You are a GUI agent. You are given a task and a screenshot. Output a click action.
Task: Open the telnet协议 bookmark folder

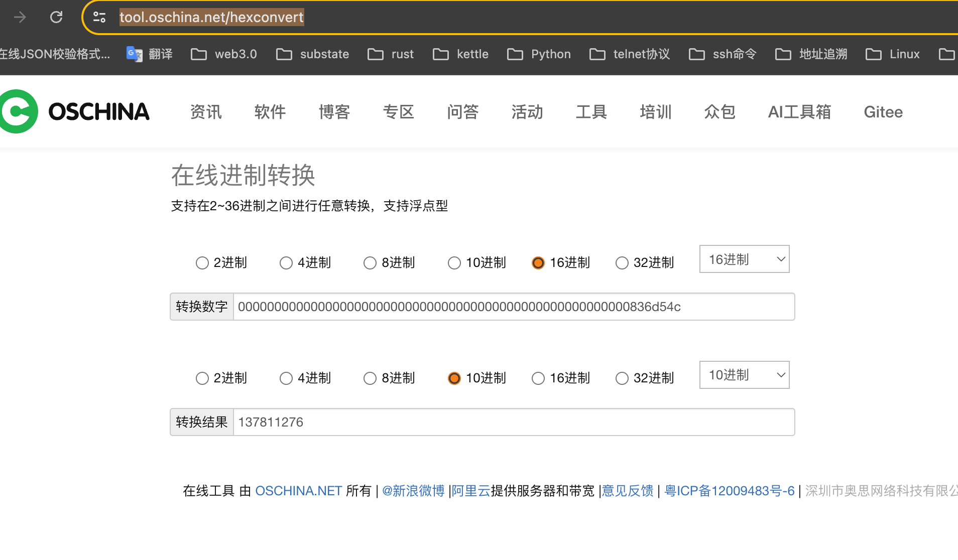point(630,54)
